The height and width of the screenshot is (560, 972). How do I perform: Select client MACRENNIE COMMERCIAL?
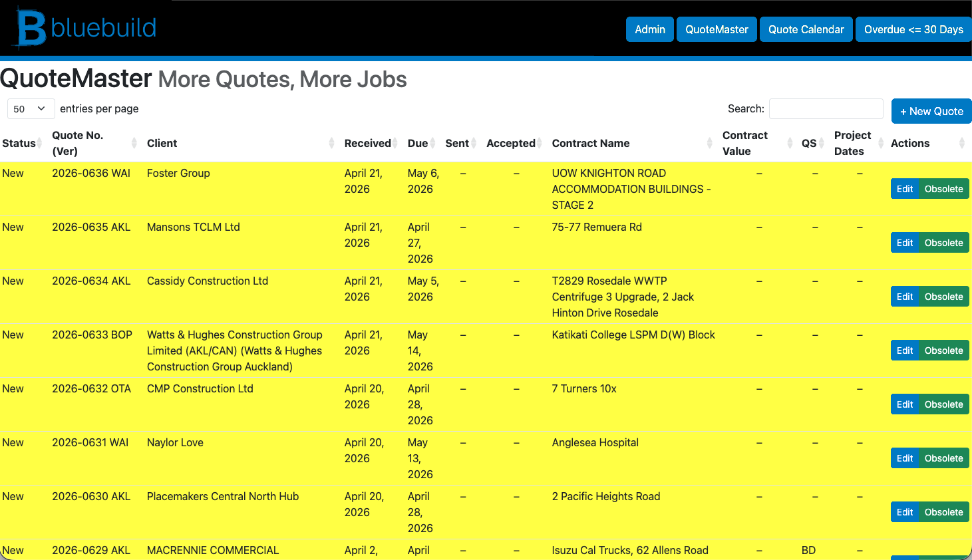coord(213,550)
